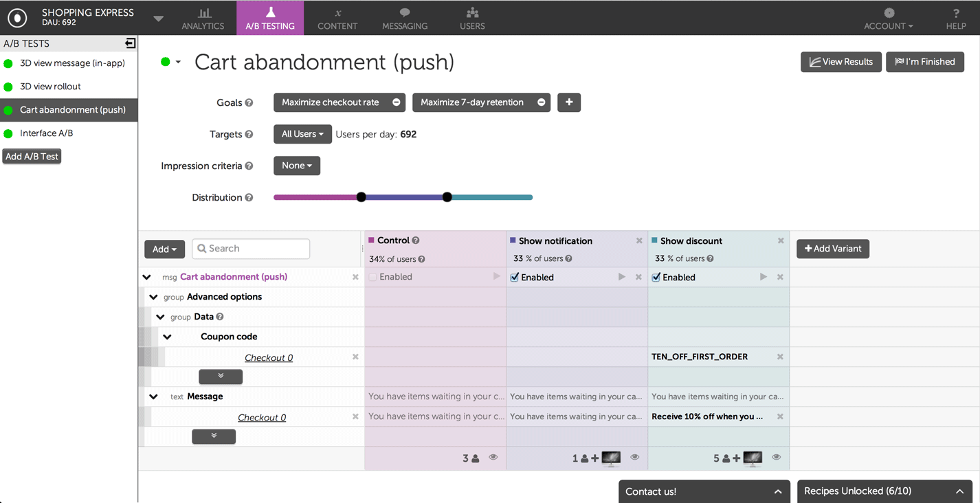Open the All Users targets dropdown
Viewport: 980px width, 503px height.
pyautogui.click(x=302, y=134)
